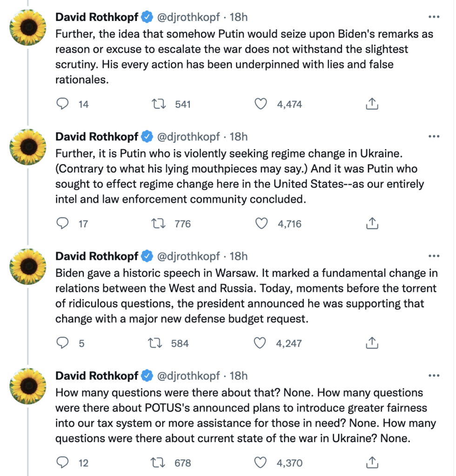Like the tweet with 4,716 likes
The image size is (456, 476).
(262, 224)
